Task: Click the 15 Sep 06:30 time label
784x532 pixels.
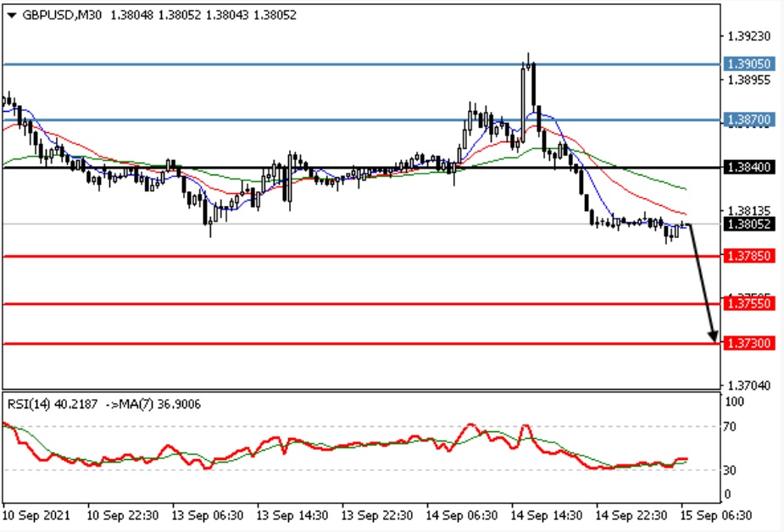Action: (716, 515)
